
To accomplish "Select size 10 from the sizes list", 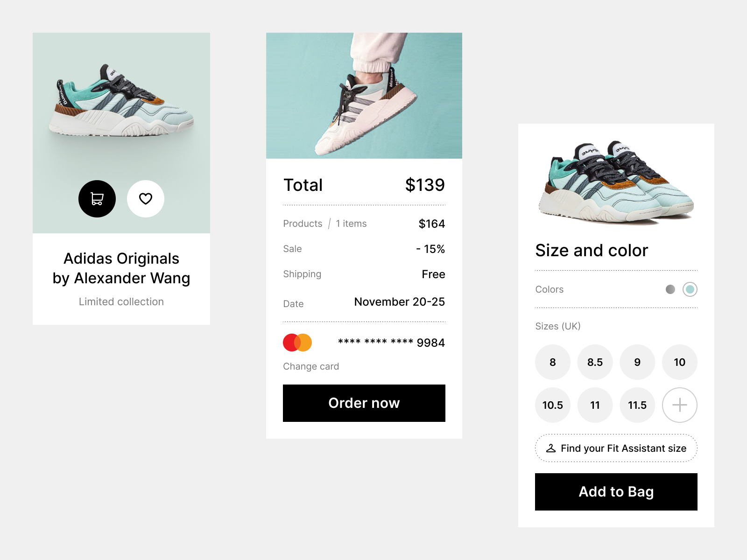I will 679,362.
